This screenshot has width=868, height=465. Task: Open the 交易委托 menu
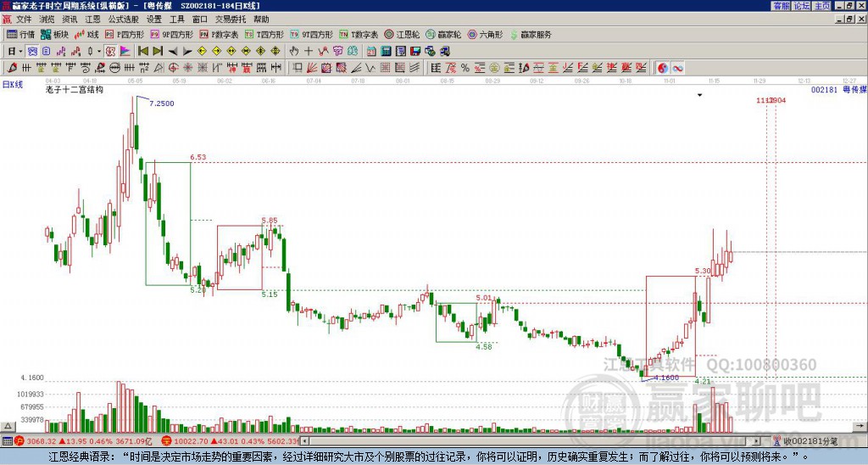231,20
